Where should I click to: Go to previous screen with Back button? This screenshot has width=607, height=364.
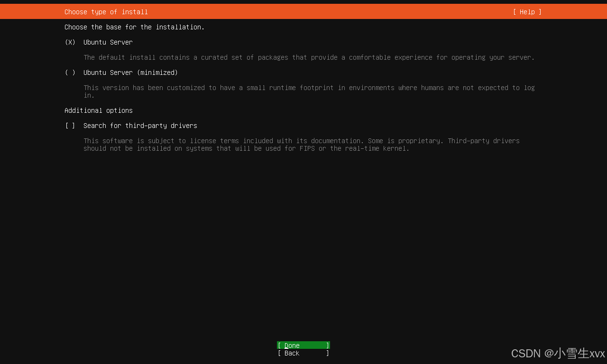click(x=303, y=353)
